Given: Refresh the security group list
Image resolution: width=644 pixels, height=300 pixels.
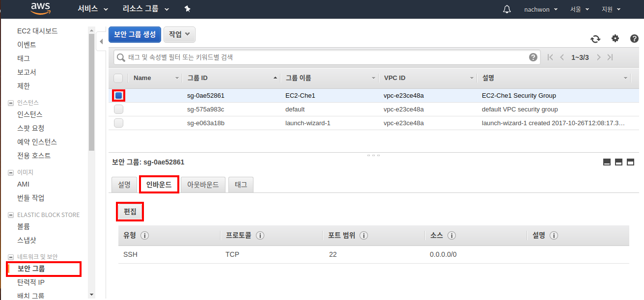Looking at the screenshot, I should pos(595,39).
